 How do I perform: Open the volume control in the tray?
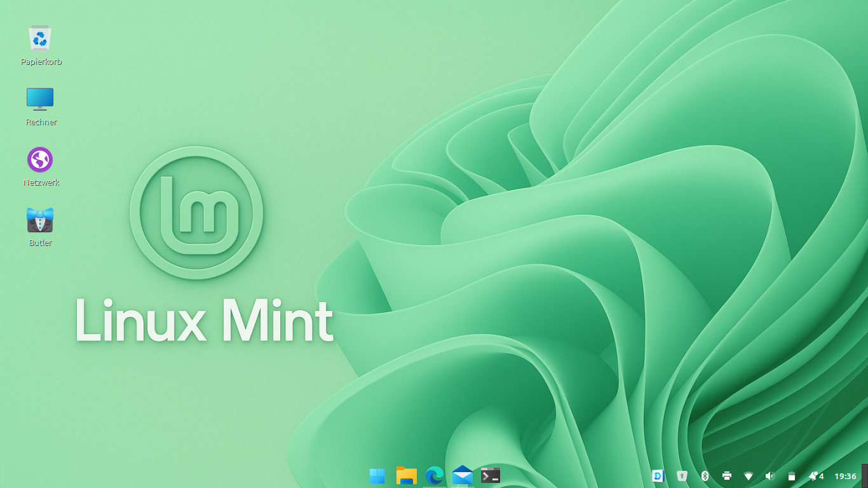coord(770,476)
